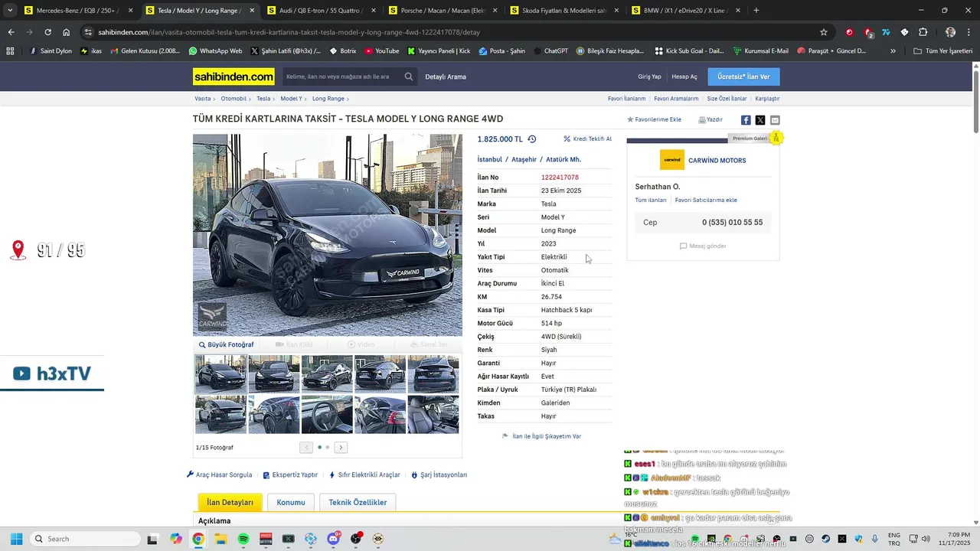The width and height of the screenshot is (980, 551).
Task: Open File Explorer from the taskbar
Action: click(x=220, y=539)
